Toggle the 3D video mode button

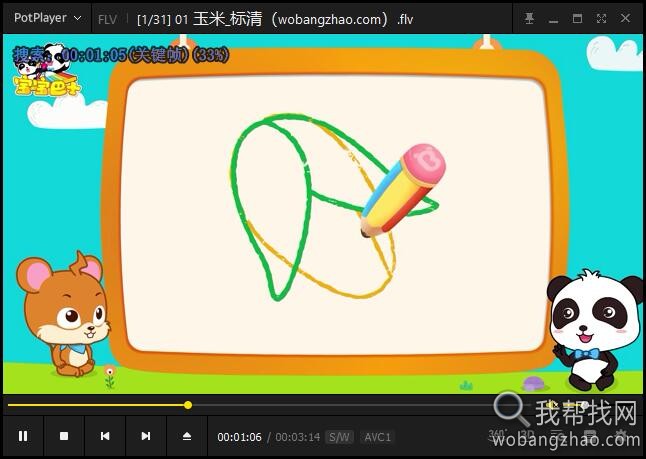[527, 434]
